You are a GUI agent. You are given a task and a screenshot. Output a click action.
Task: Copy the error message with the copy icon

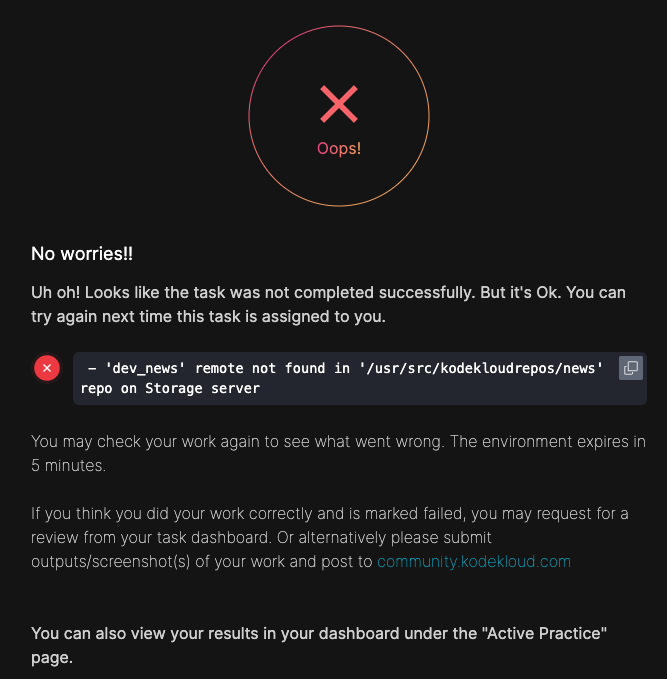pyautogui.click(x=630, y=368)
